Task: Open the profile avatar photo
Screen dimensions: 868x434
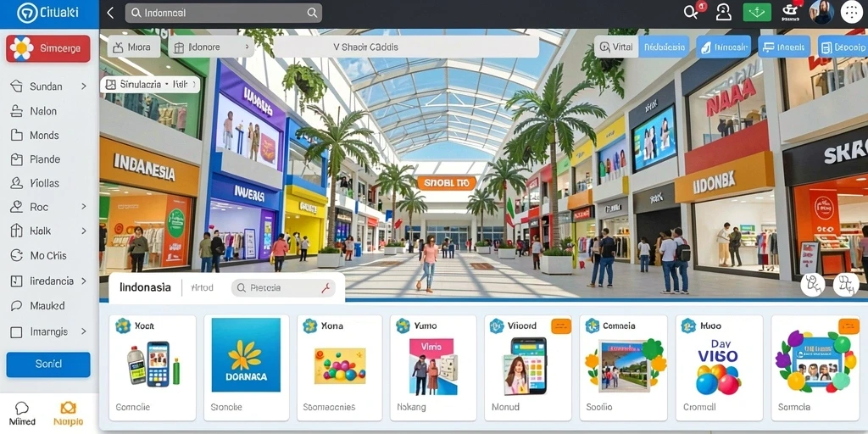Action: (821, 12)
